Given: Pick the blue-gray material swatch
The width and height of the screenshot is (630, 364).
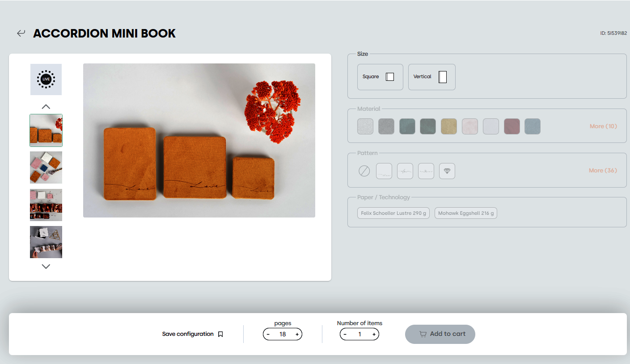Looking at the screenshot, I should click(533, 126).
